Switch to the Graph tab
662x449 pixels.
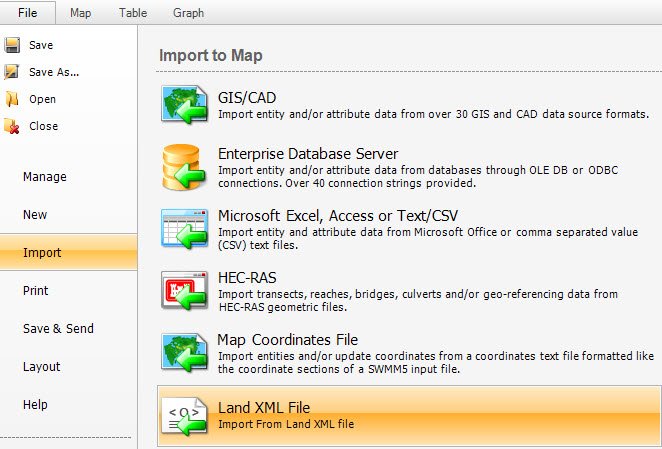[188, 13]
